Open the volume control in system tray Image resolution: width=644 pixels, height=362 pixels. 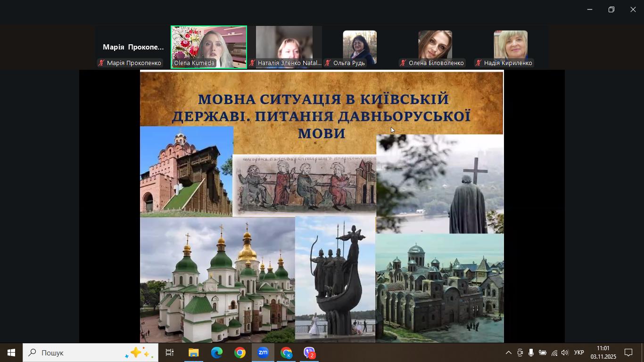(x=565, y=353)
